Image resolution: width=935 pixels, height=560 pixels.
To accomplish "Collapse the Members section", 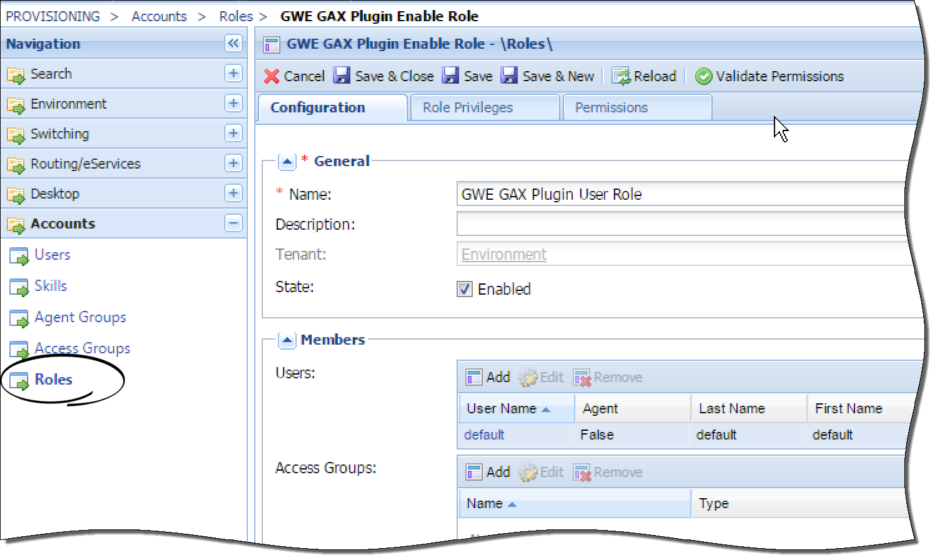I will (287, 340).
